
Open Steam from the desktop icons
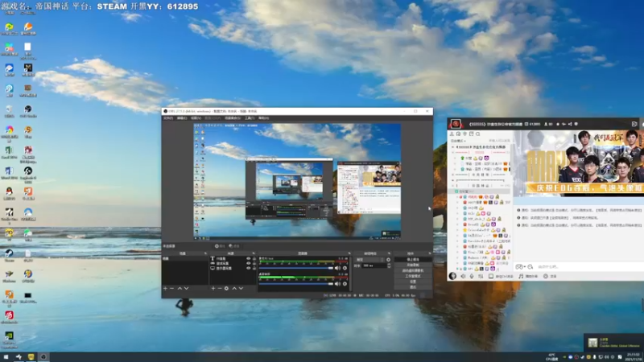point(9,254)
